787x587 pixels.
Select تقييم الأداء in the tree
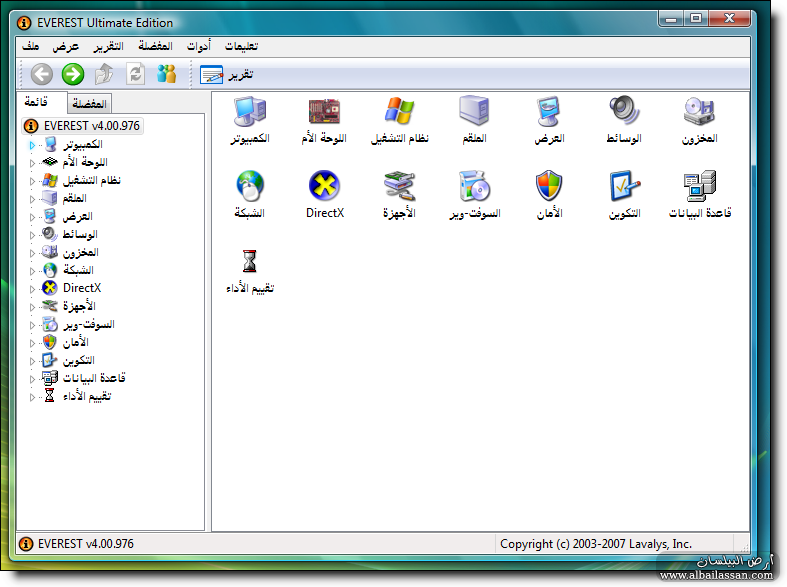87,396
